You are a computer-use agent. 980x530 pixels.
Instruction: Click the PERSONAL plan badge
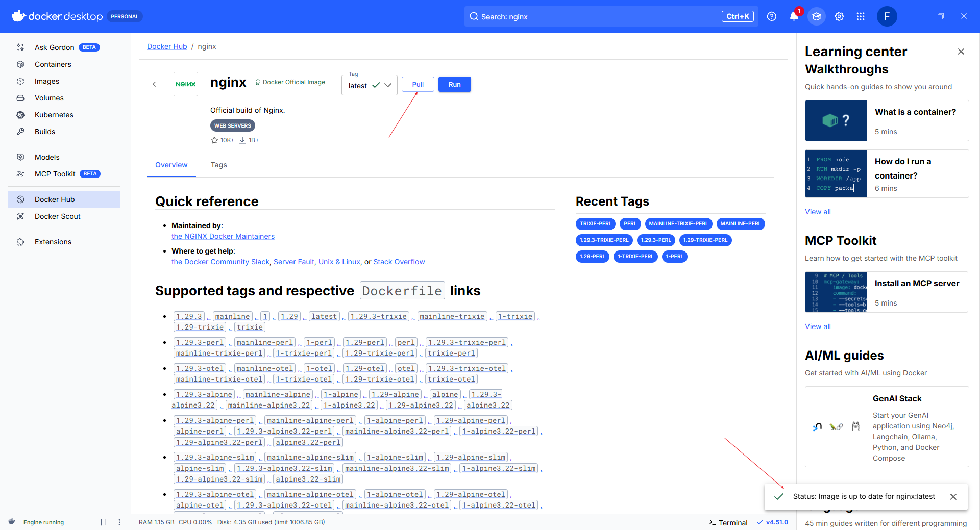click(x=125, y=16)
